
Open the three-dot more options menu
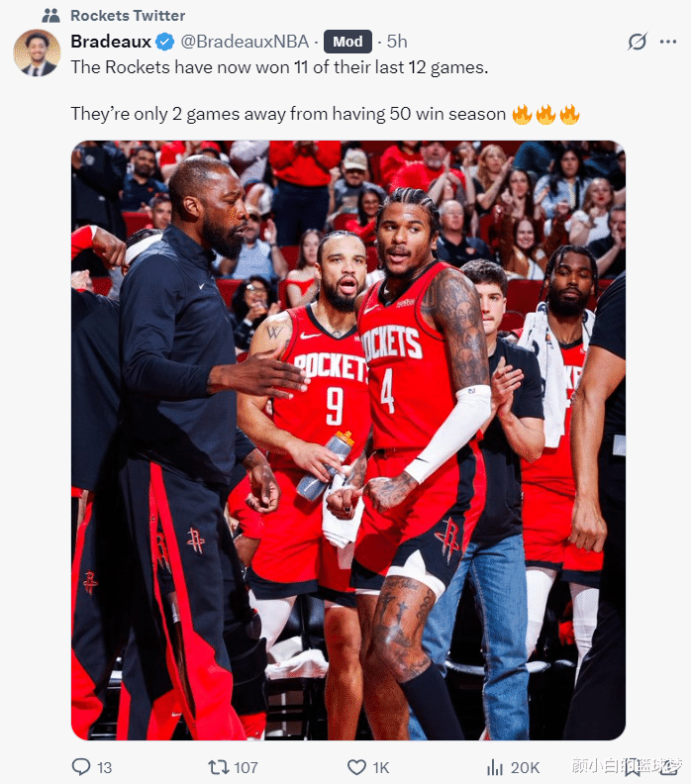668,42
